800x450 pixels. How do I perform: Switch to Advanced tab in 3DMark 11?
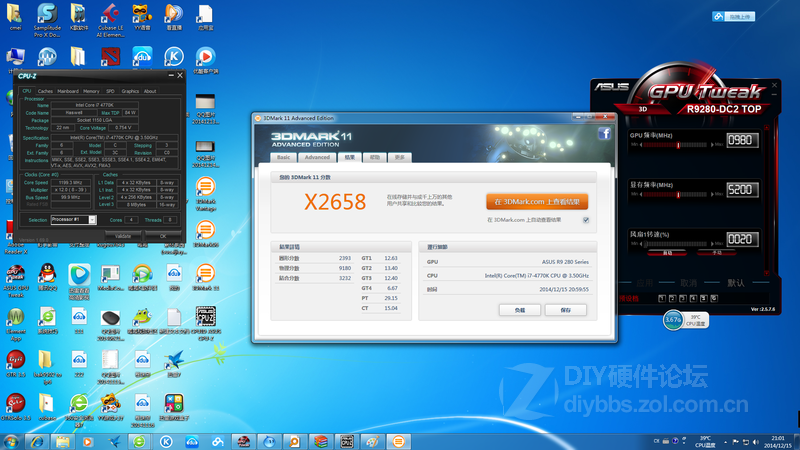317,157
